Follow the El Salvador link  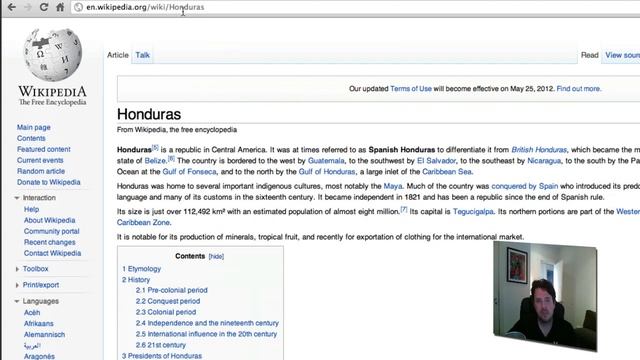436,161
